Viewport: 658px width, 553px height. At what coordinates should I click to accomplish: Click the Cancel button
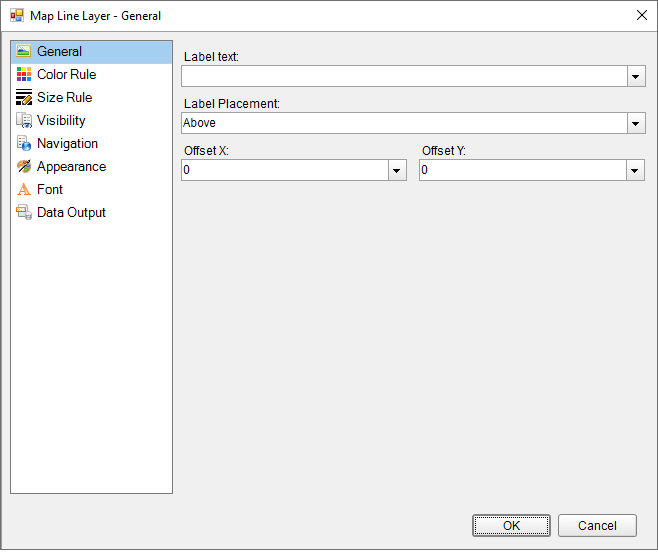pos(597,525)
